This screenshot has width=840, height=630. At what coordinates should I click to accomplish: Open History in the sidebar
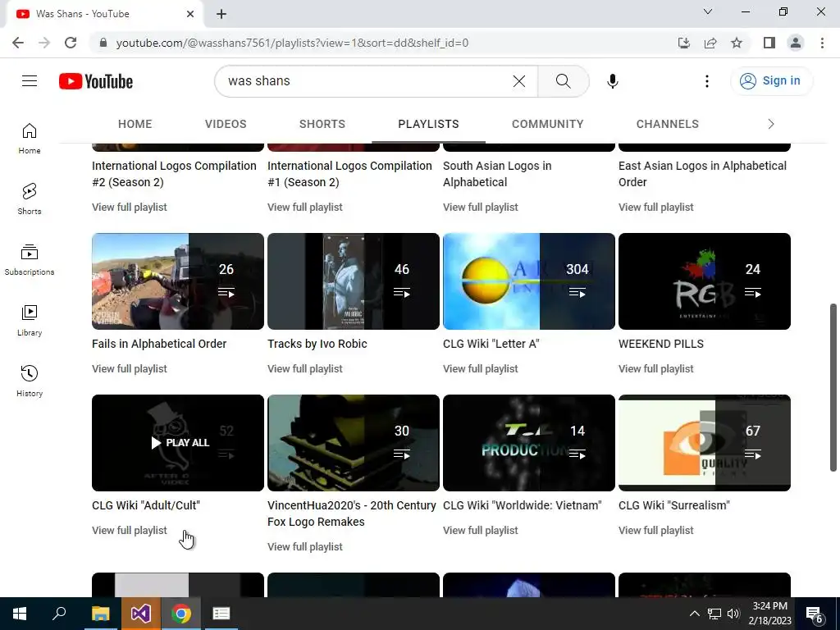tap(30, 381)
